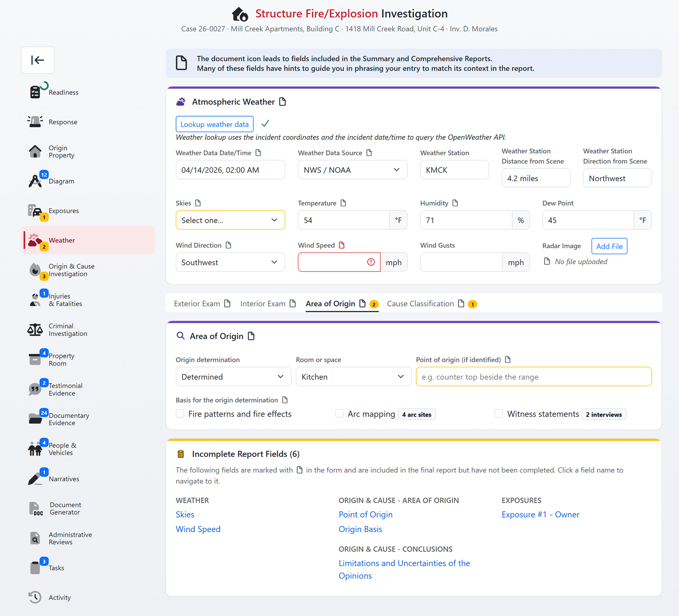Image resolution: width=679 pixels, height=616 pixels.
Task: Select the Area of Origin tab
Action: point(342,304)
